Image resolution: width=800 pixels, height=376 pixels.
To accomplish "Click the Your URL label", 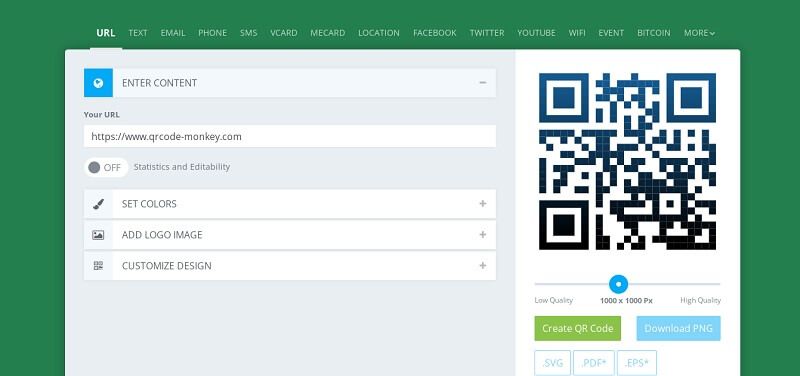I will point(102,115).
